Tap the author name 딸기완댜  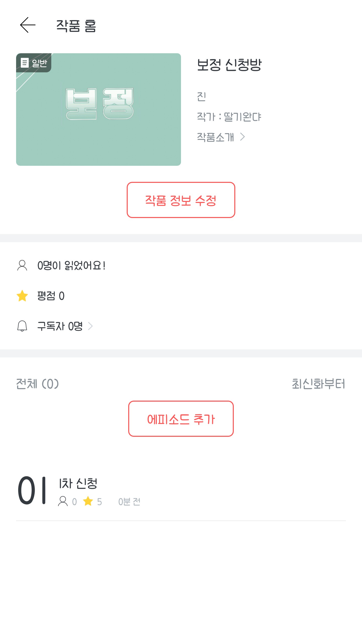tap(242, 117)
